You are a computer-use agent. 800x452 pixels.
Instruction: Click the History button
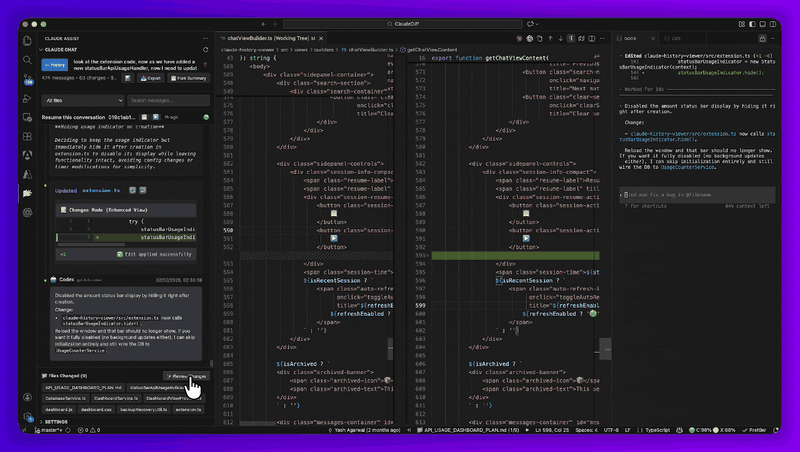55,65
